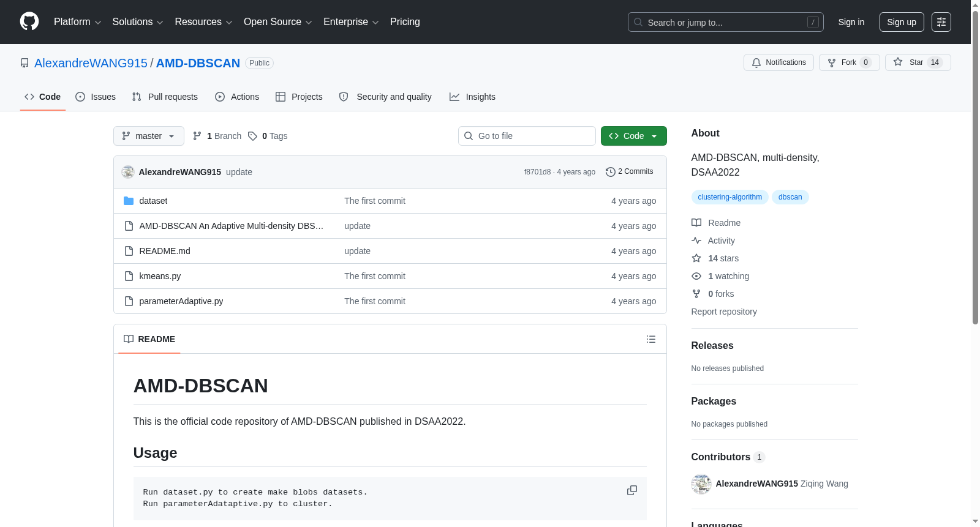Open the Security and quality tab

(385, 97)
